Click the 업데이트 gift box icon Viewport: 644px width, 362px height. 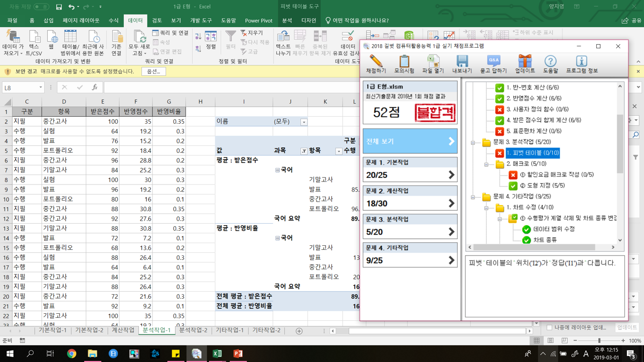pyautogui.click(x=525, y=61)
